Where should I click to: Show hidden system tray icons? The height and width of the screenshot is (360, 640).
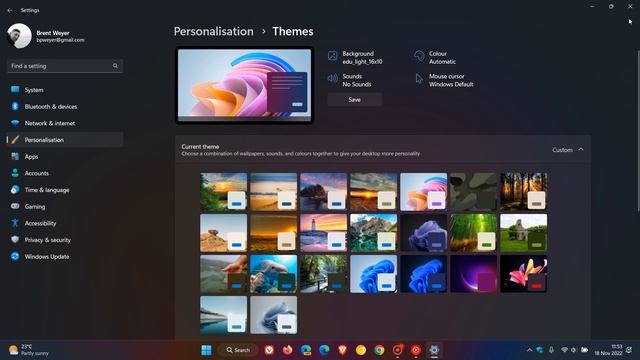529,350
